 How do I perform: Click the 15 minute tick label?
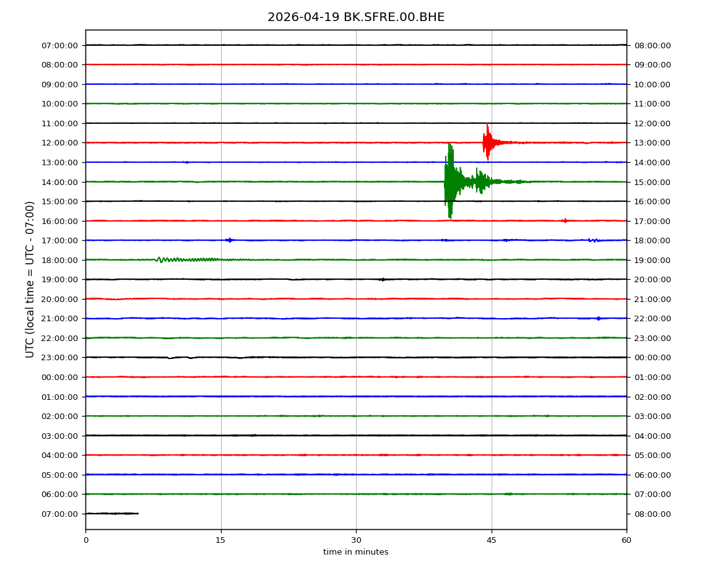pyautogui.click(x=220, y=540)
